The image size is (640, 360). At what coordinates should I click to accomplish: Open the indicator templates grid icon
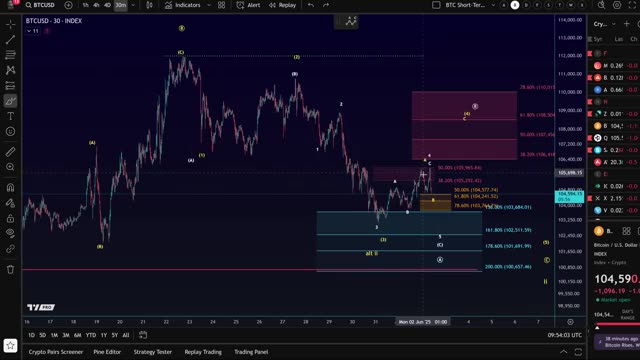[222, 5]
